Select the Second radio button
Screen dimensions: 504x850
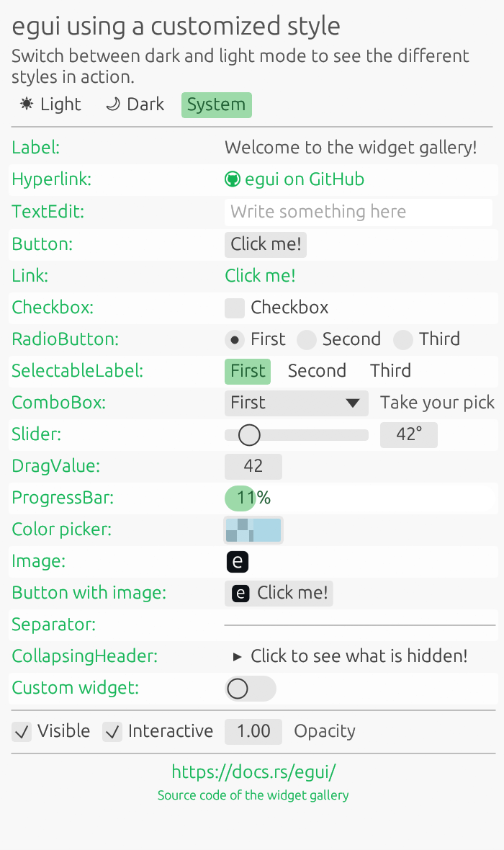click(x=307, y=339)
